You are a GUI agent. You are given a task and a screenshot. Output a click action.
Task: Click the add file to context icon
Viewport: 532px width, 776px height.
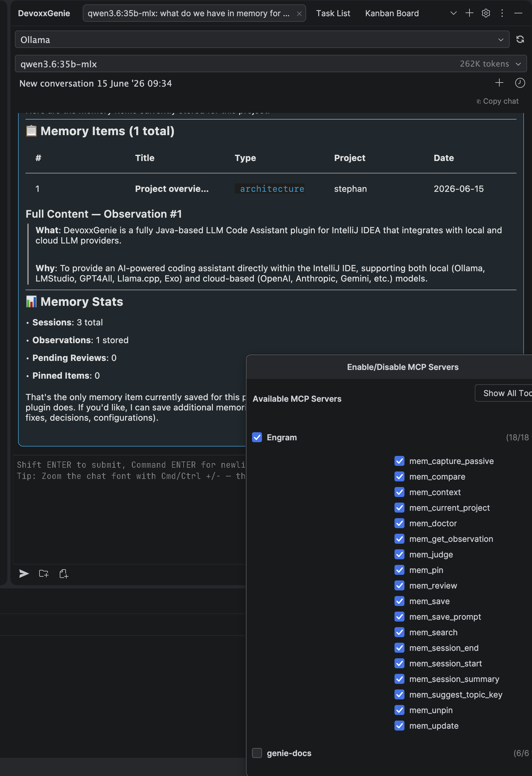pyautogui.click(x=64, y=574)
